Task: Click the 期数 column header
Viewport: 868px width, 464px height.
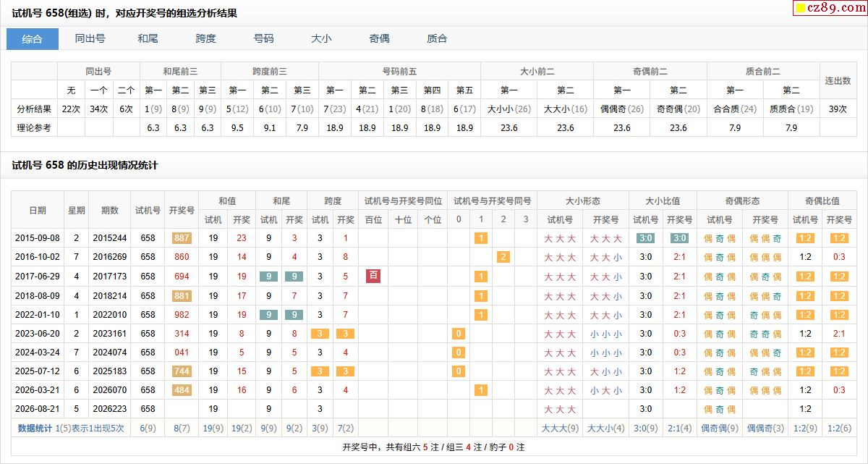Action: point(110,210)
